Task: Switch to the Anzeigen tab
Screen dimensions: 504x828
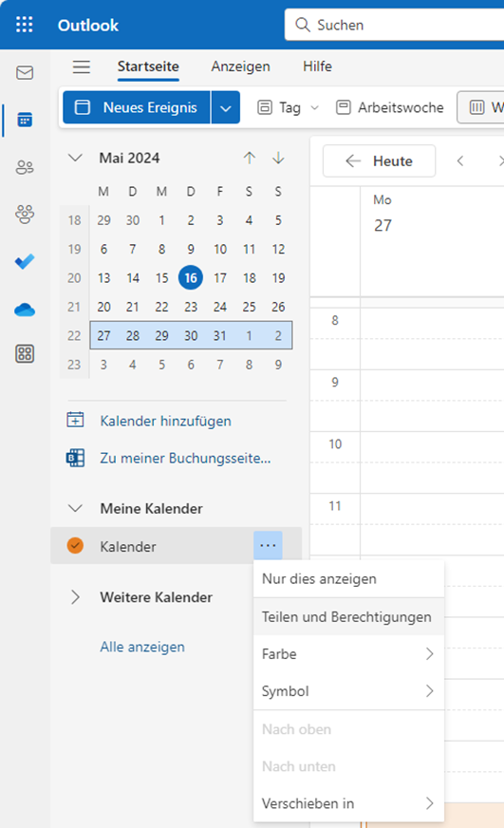Action: (241, 66)
